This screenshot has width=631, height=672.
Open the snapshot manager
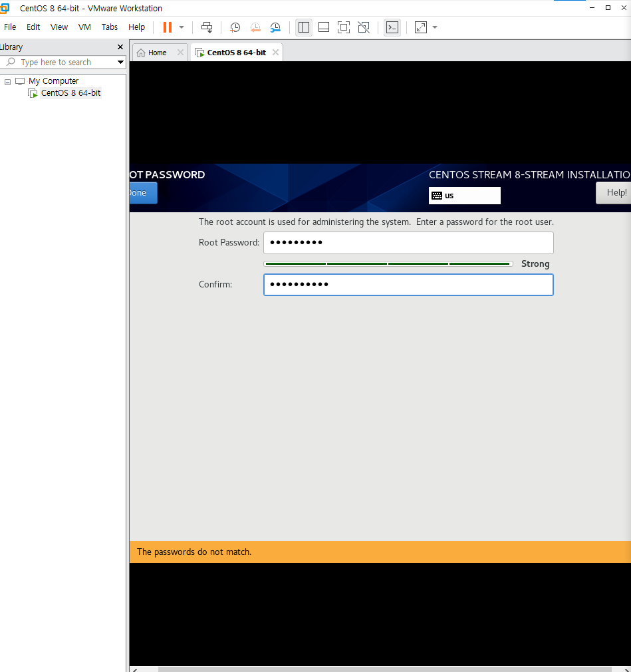(275, 27)
